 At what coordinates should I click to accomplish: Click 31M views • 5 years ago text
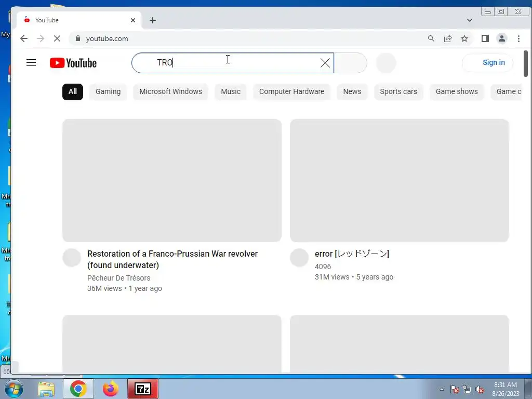point(354,277)
